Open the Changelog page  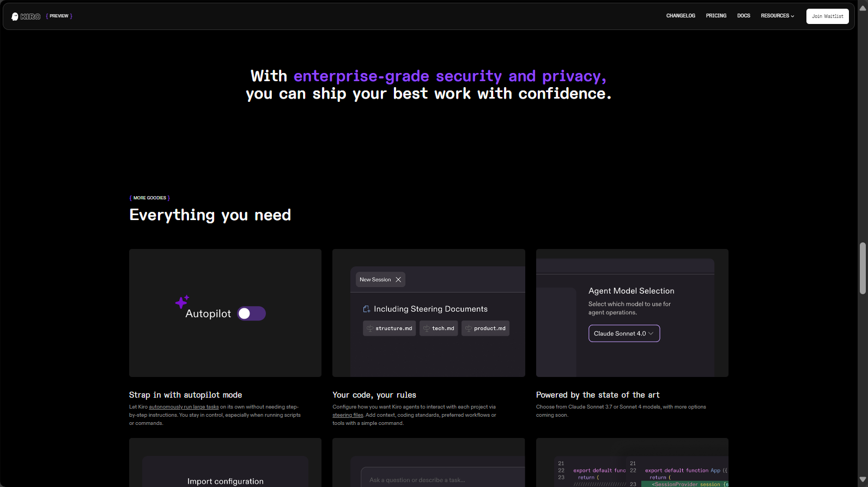(681, 16)
